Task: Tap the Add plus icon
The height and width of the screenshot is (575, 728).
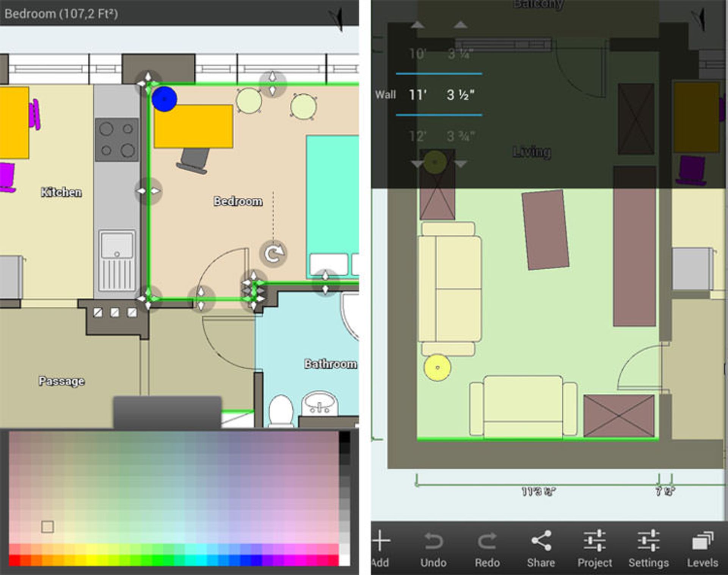Action: pos(381,540)
